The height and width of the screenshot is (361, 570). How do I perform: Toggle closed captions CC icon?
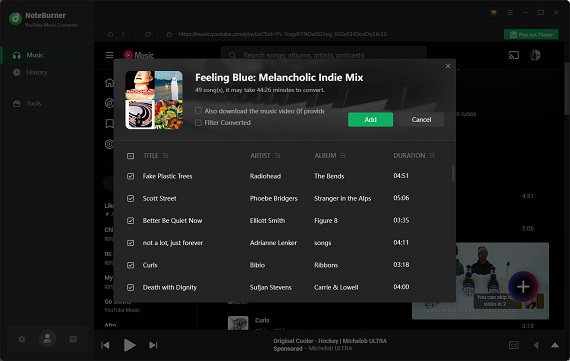click(514, 345)
